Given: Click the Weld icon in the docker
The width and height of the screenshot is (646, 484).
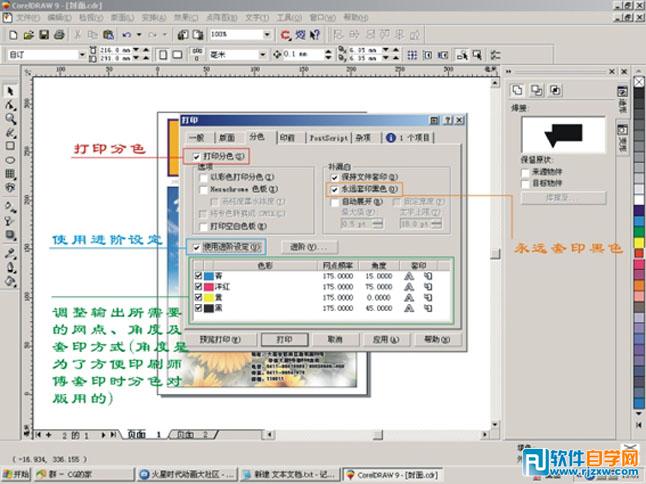Looking at the screenshot, I should pos(517,90).
